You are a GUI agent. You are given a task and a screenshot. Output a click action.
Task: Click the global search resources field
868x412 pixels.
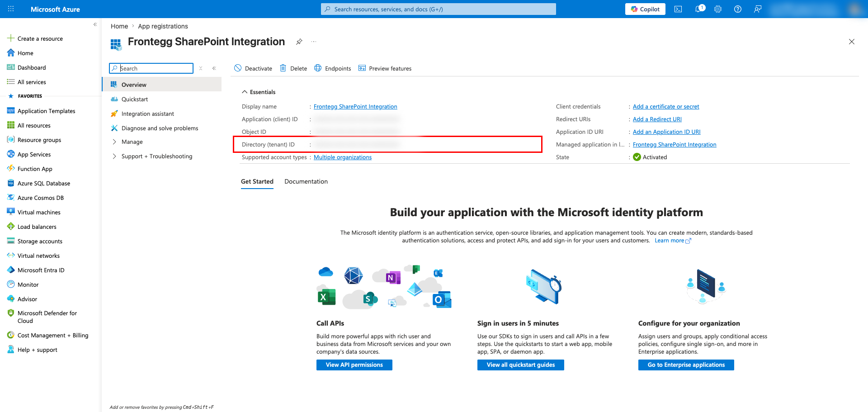pyautogui.click(x=439, y=9)
